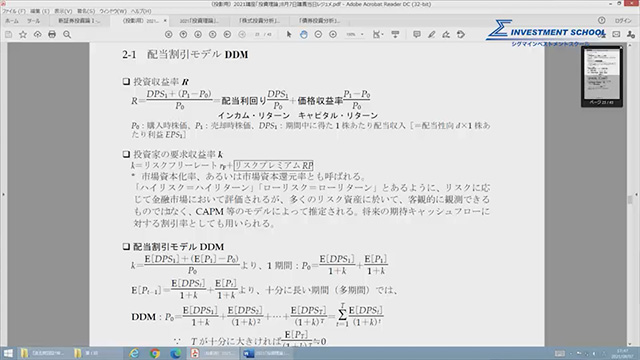Click the cloud upload icon
Screen dimensions: 640x360
point(38,35)
